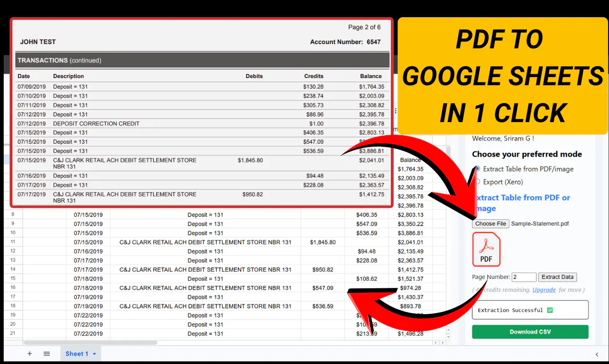Select row header 11
609x364 pixels.
pyautogui.click(x=13, y=242)
